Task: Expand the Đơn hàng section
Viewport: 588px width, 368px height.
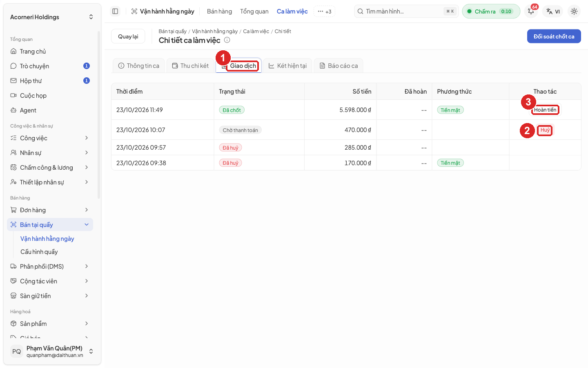Action: coord(50,210)
